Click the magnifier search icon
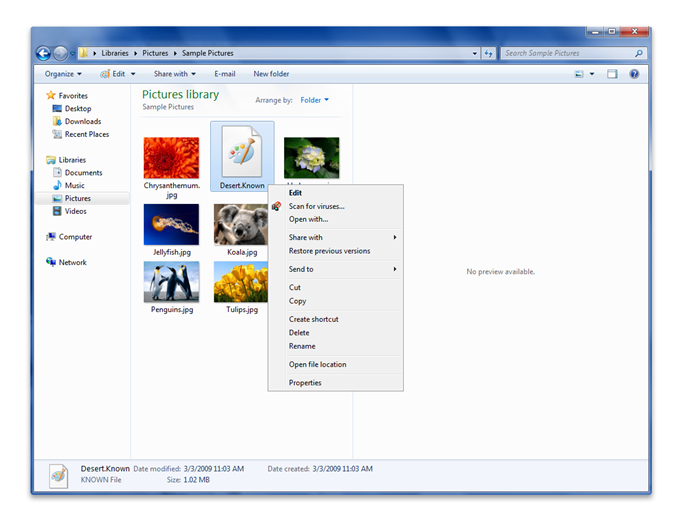The image size is (681, 524). pos(638,53)
